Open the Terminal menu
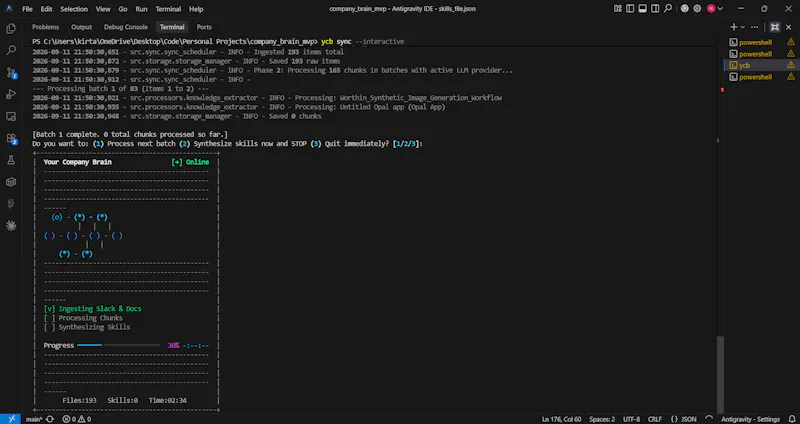Viewport: 800px width, 424px height. point(168,9)
